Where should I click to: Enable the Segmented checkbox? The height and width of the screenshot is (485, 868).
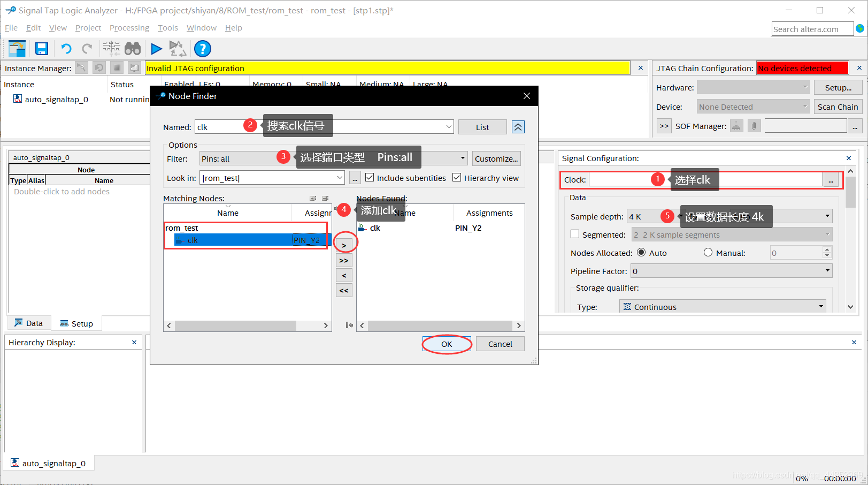(x=575, y=234)
